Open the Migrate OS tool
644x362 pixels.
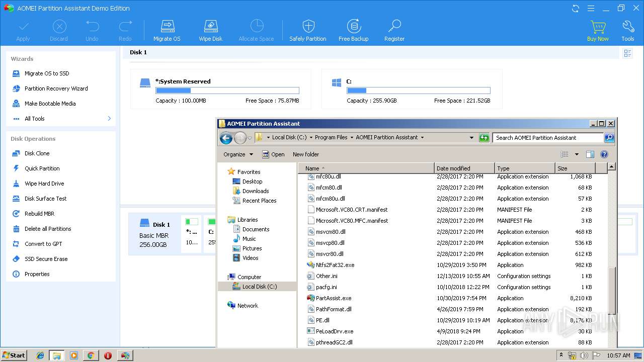pos(167,30)
